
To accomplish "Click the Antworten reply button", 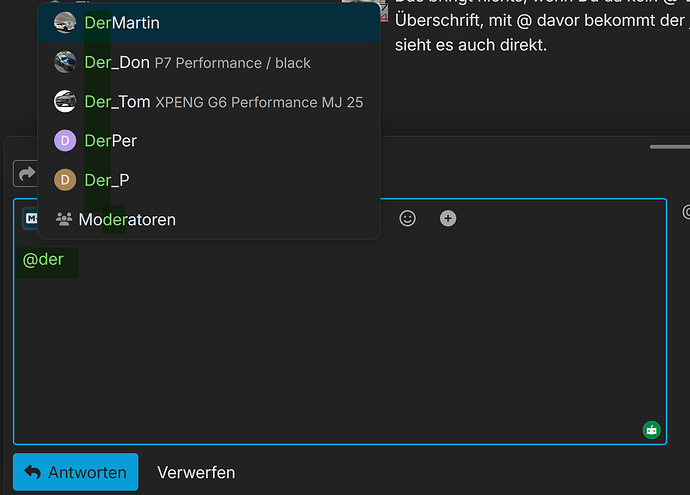I will 75,472.
